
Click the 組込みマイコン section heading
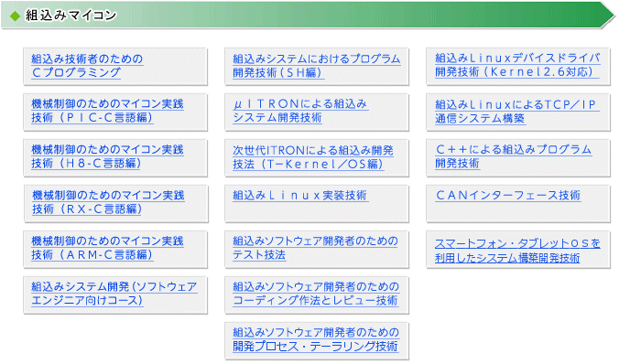71,16
